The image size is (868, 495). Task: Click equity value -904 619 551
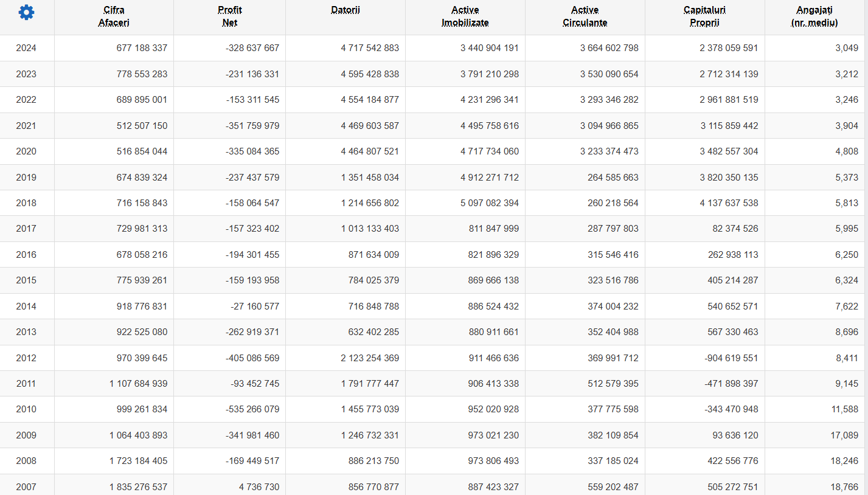(732, 358)
